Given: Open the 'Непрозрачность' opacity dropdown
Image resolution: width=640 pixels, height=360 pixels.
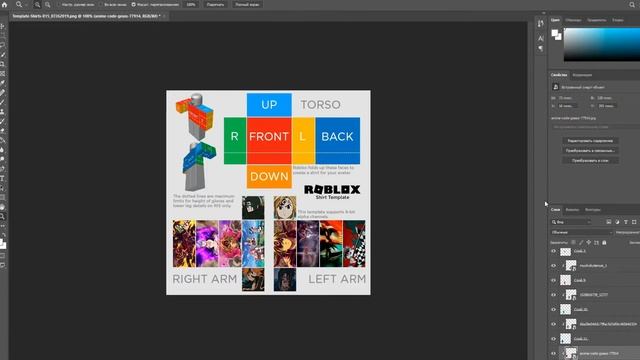Looking at the screenshot, I should click(628, 232).
